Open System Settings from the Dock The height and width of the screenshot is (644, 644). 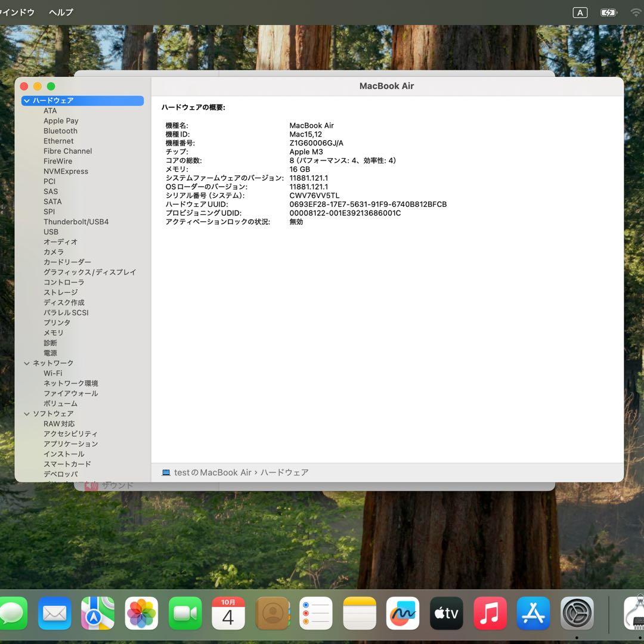click(577, 612)
